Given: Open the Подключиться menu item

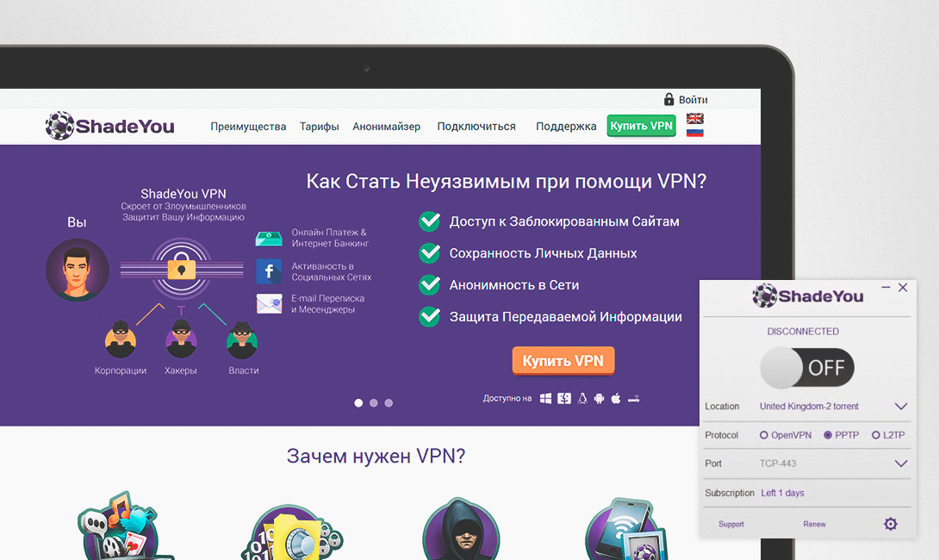Looking at the screenshot, I should [x=476, y=127].
